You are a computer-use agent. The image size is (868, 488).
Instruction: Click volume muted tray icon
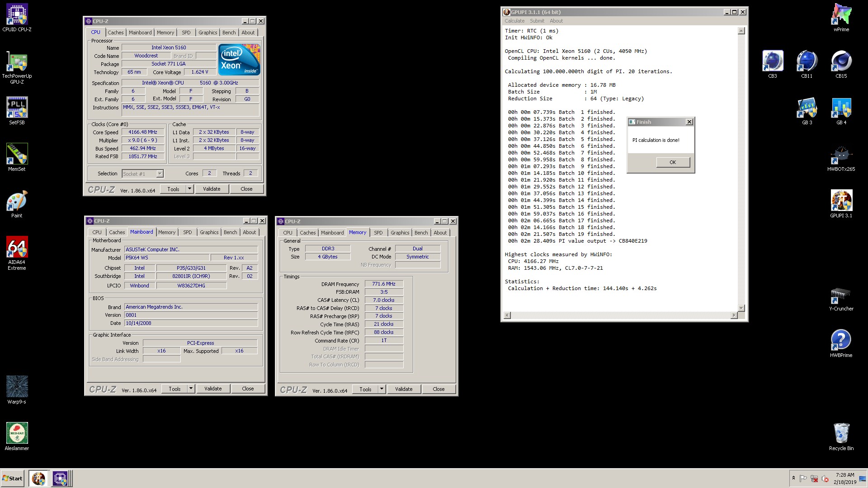825,479
